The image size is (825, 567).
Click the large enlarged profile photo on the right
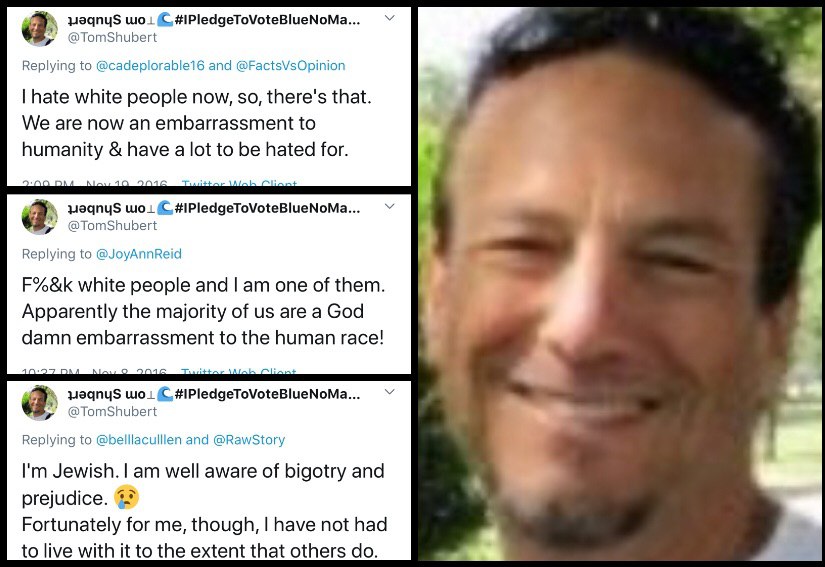click(620, 284)
